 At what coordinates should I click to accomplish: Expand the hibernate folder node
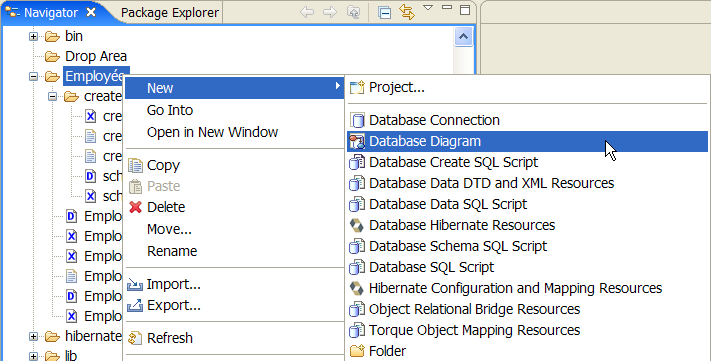(x=33, y=336)
